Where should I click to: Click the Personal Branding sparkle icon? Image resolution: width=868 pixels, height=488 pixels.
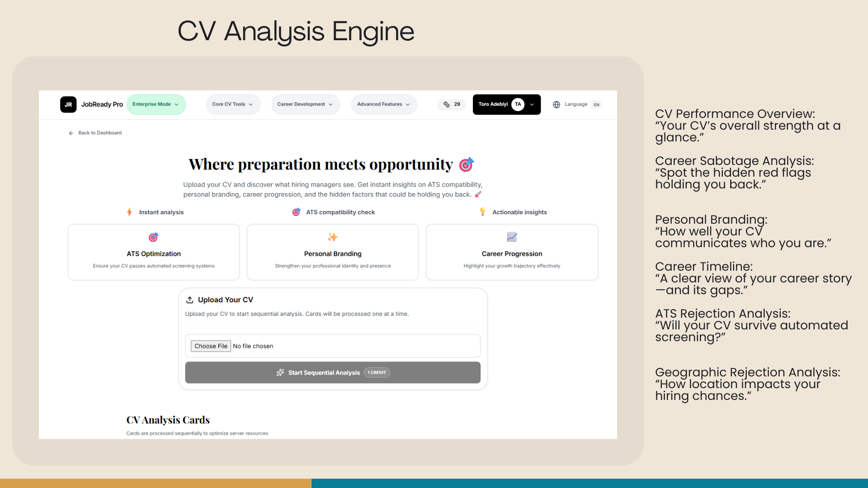[x=333, y=237]
